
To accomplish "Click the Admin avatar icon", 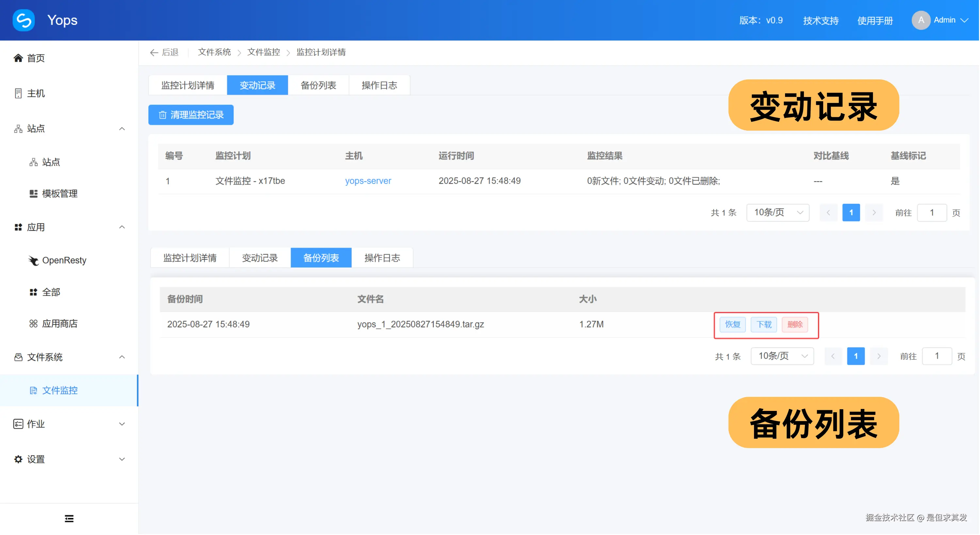I will coord(921,20).
